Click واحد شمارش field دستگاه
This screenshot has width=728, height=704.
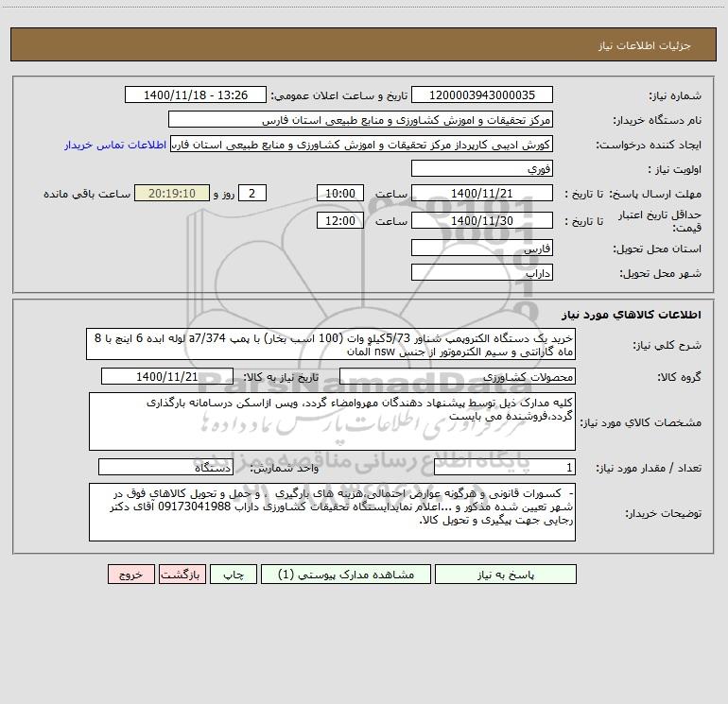tap(165, 468)
